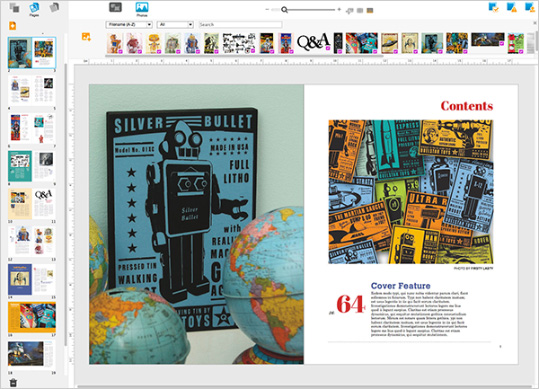The height and width of the screenshot is (389, 539).
Task: Click the blue upload/order icon
Action: click(x=530, y=7)
